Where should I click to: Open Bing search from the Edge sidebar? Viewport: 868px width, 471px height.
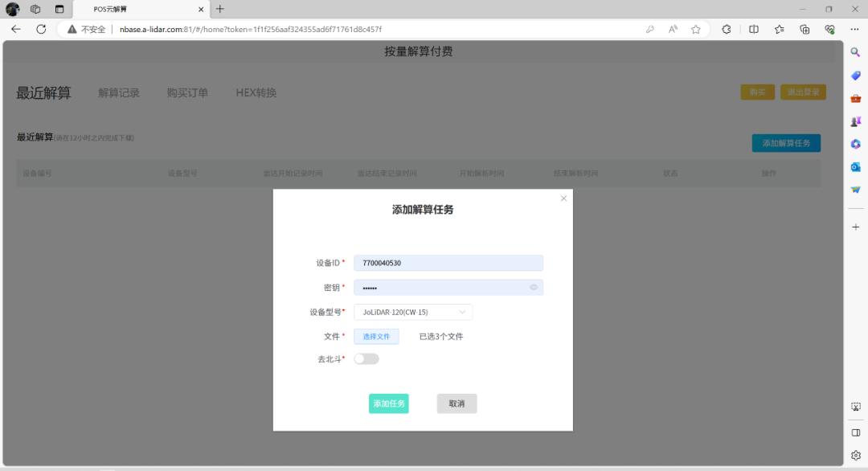(855, 51)
